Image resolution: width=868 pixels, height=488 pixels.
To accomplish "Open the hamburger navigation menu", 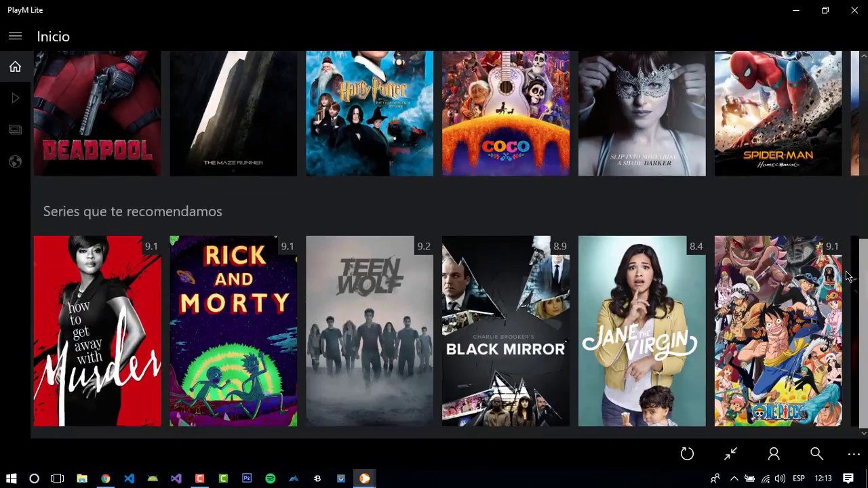I will (15, 37).
